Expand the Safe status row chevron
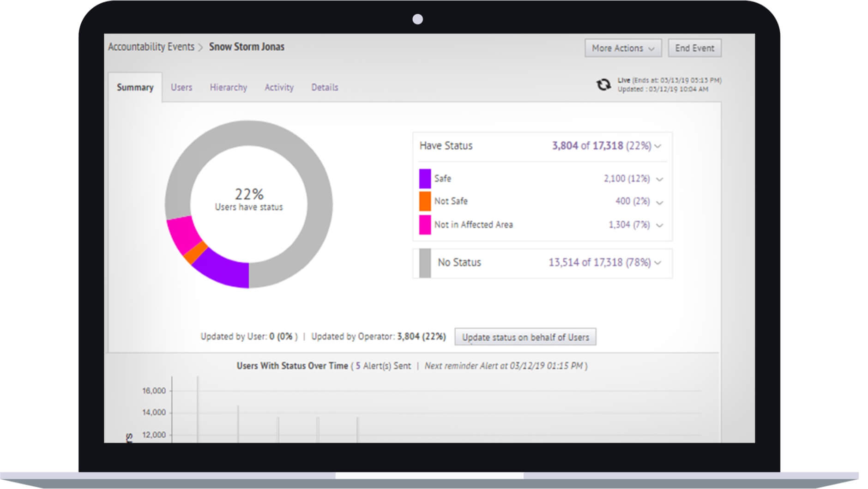This screenshot has height=489, width=868. click(659, 179)
